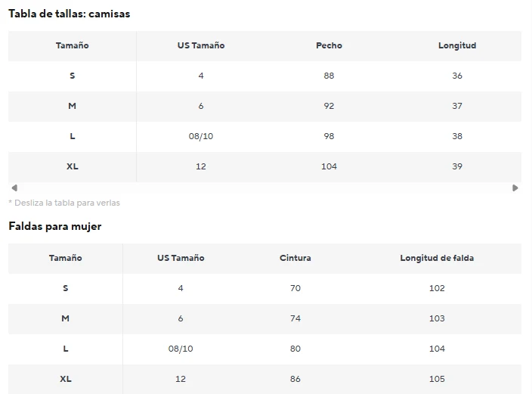Click the US Tamaño header in shirts table

pyautogui.click(x=201, y=45)
